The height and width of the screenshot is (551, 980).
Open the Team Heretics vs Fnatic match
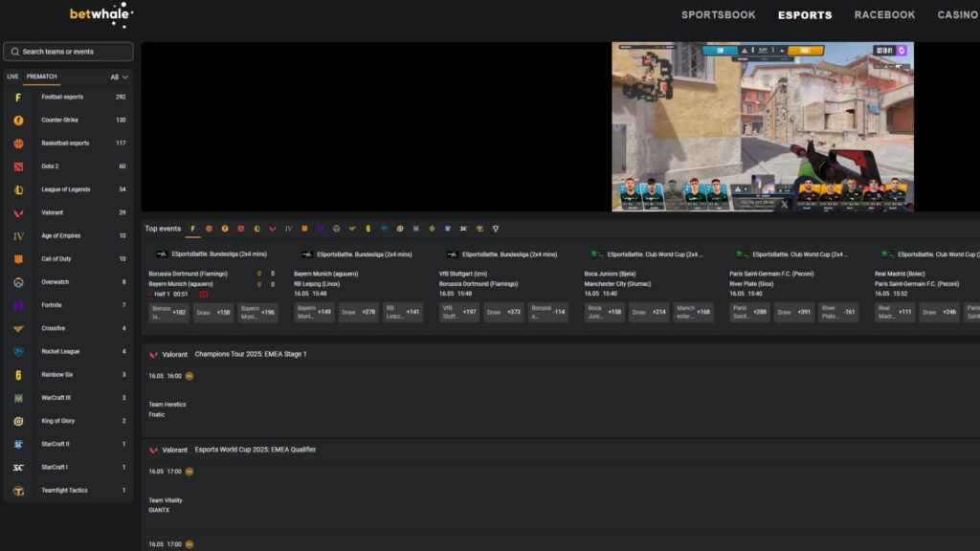click(x=167, y=409)
